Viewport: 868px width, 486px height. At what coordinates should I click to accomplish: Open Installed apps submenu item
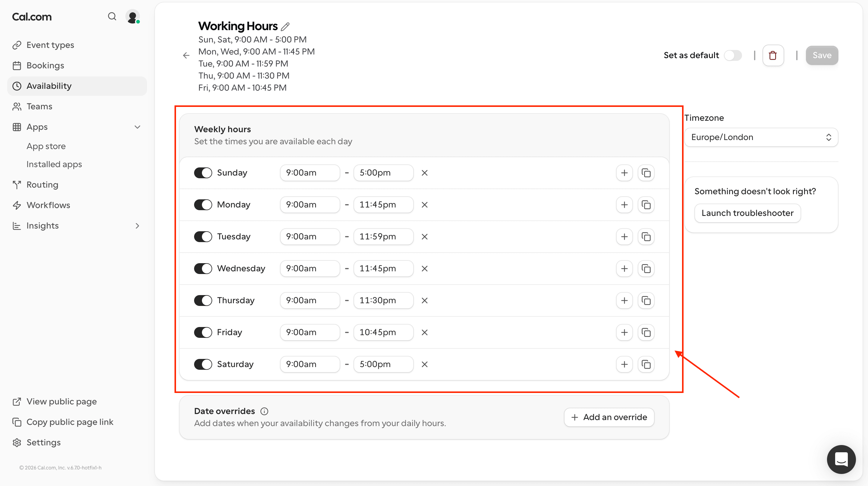tap(54, 164)
